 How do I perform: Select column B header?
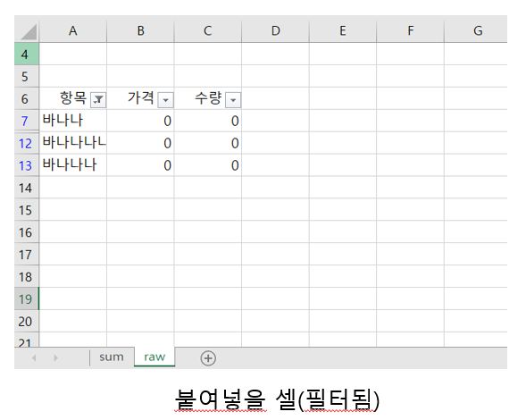140,31
